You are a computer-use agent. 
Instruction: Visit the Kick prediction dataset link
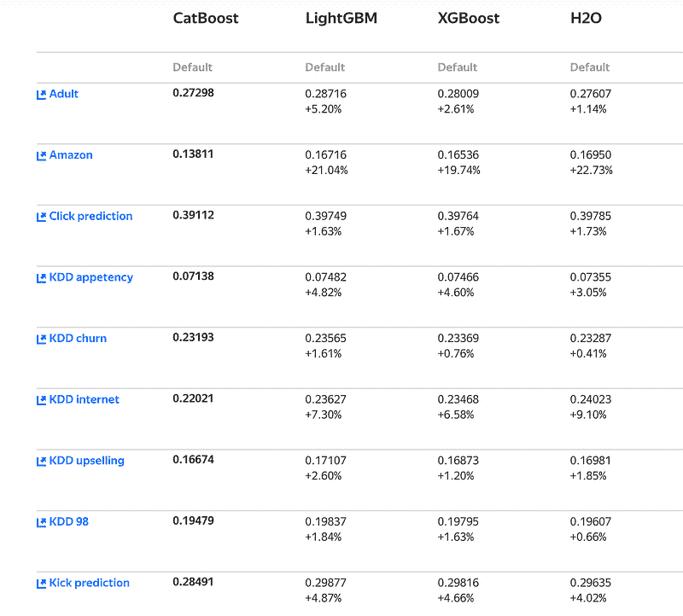(90, 583)
